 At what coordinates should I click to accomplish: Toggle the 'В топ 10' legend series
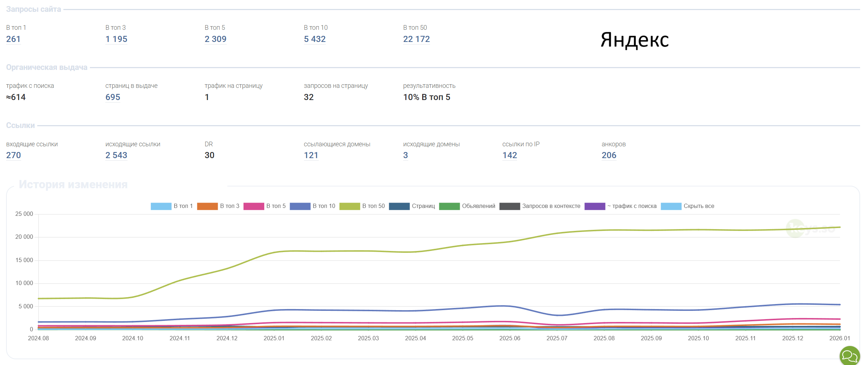313,206
